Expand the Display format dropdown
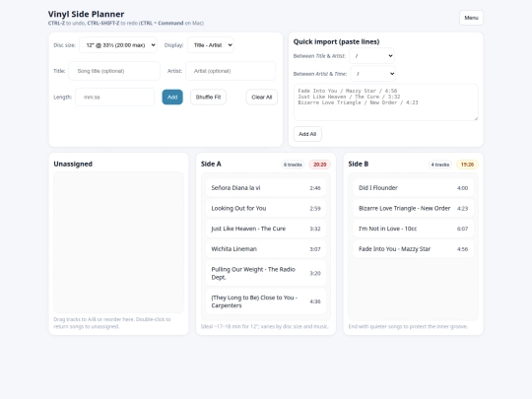This screenshot has height=399, width=532. [211, 45]
